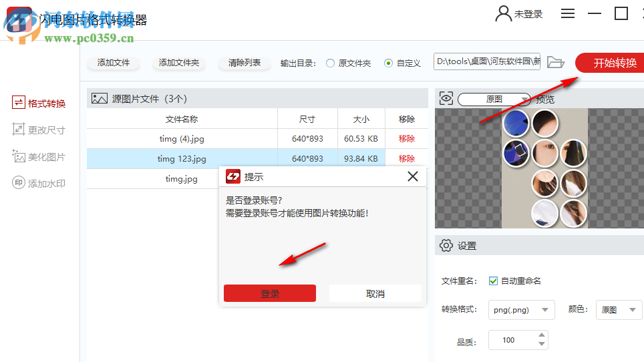The width and height of the screenshot is (644, 362).
Task: Click the 640*893 cell of timg (4).jpg
Action: tap(307, 139)
